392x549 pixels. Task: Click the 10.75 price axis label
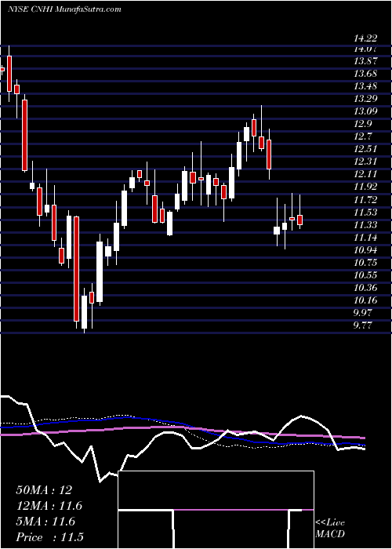365,263
